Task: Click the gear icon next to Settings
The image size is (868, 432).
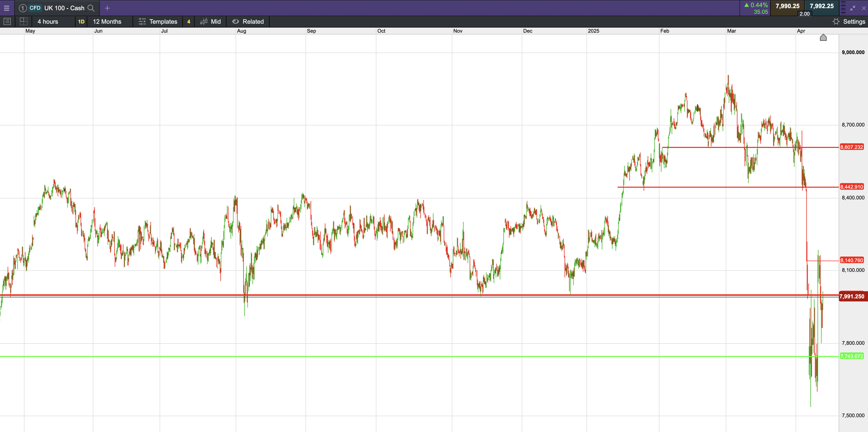Action: click(836, 22)
